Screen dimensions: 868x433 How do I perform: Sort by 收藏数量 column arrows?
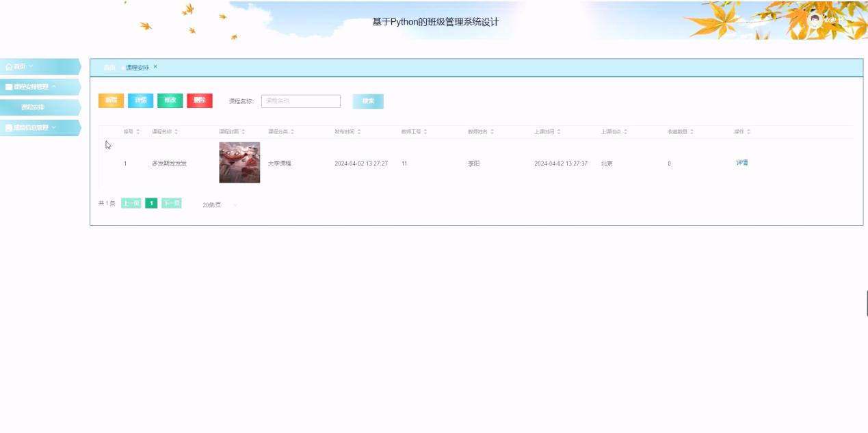[693, 131]
